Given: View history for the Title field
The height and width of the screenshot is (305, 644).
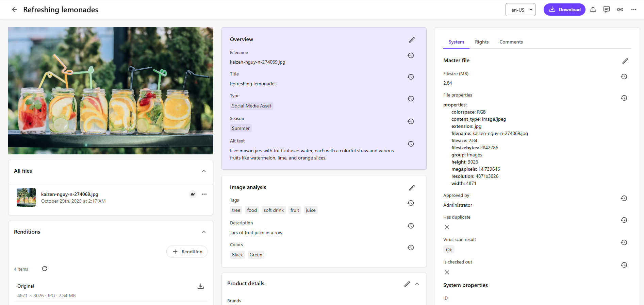Looking at the screenshot, I should tap(411, 77).
